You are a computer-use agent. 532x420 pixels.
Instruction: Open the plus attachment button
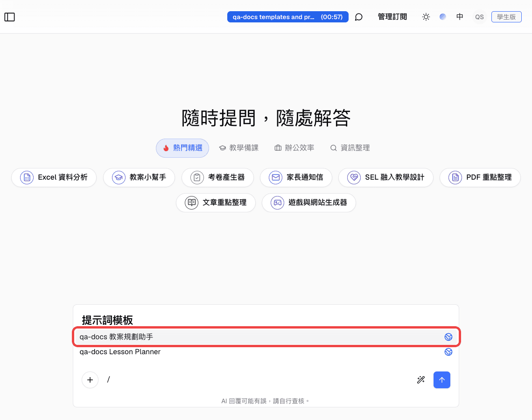click(x=90, y=379)
